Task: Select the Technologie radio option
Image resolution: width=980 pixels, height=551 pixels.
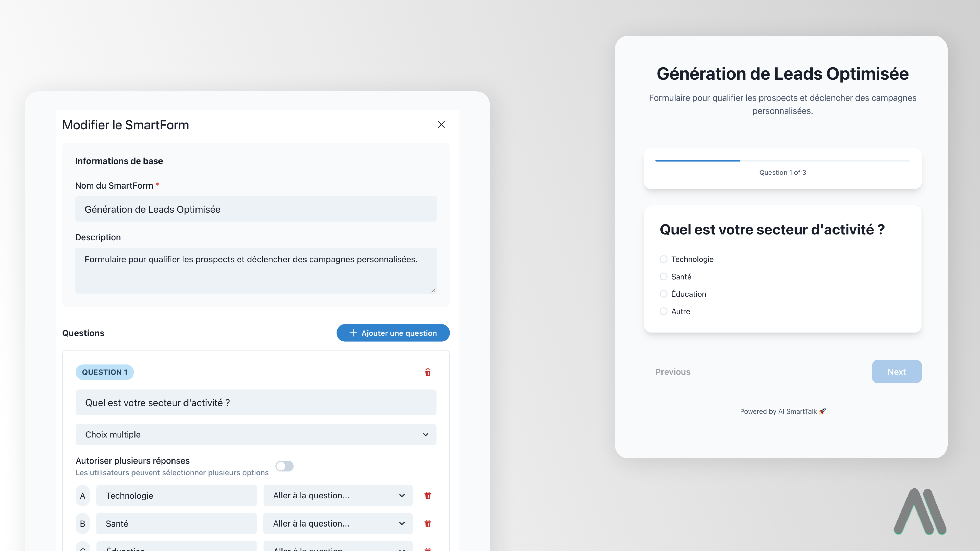Action: pyautogui.click(x=664, y=259)
